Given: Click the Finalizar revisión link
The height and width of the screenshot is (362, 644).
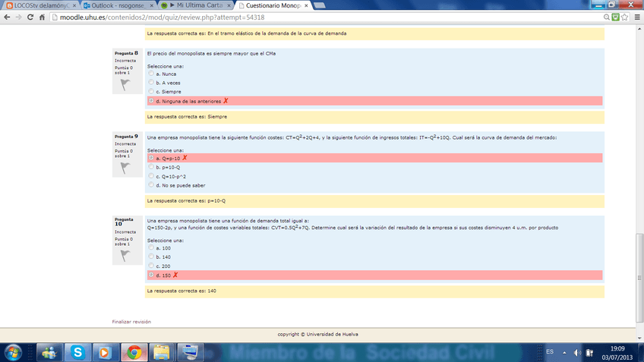Looking at the screenshot, I should [x=131, y=322].
